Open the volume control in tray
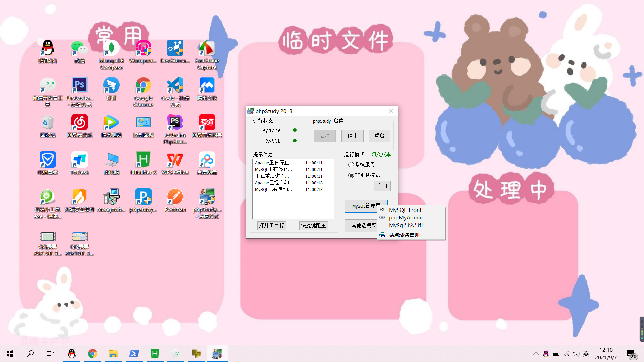This screenshot has width=644, height=362. point(576,354)
